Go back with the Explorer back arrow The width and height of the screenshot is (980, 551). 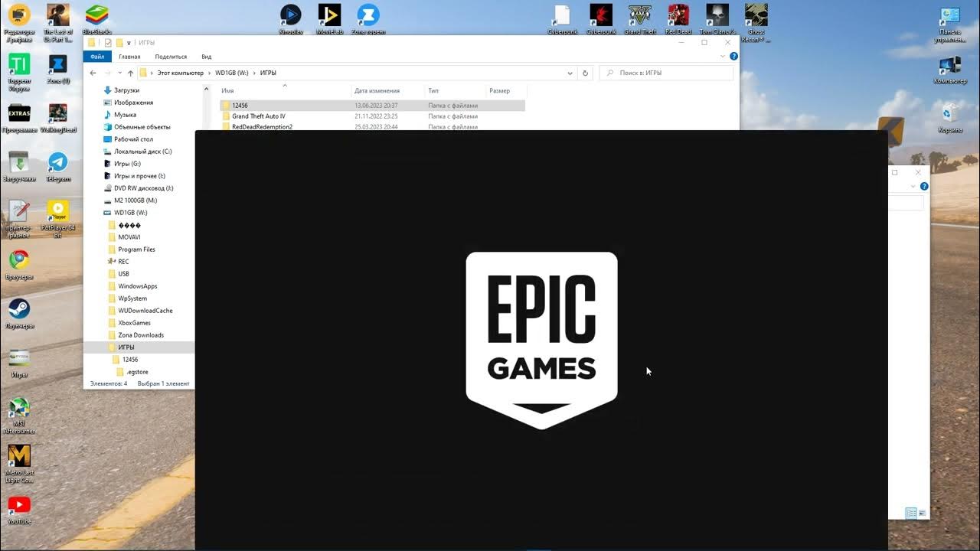pos(93,73)
